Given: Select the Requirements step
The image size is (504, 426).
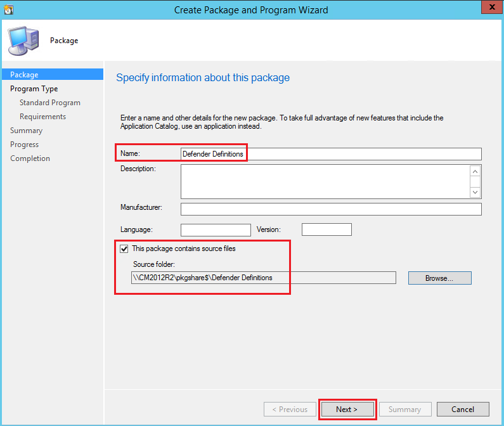Looking at the screenshot, I should pyautogui.click(x=42, y=117).
